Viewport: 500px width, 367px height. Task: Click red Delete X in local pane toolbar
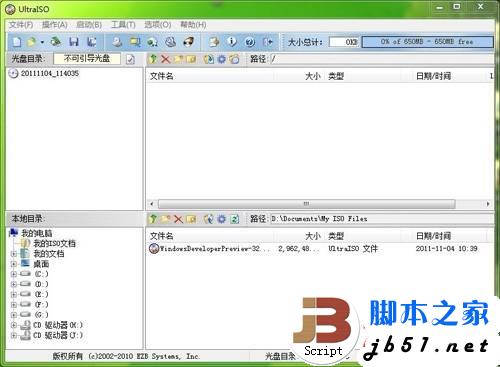pyautogui.click(x=178, y=219)
